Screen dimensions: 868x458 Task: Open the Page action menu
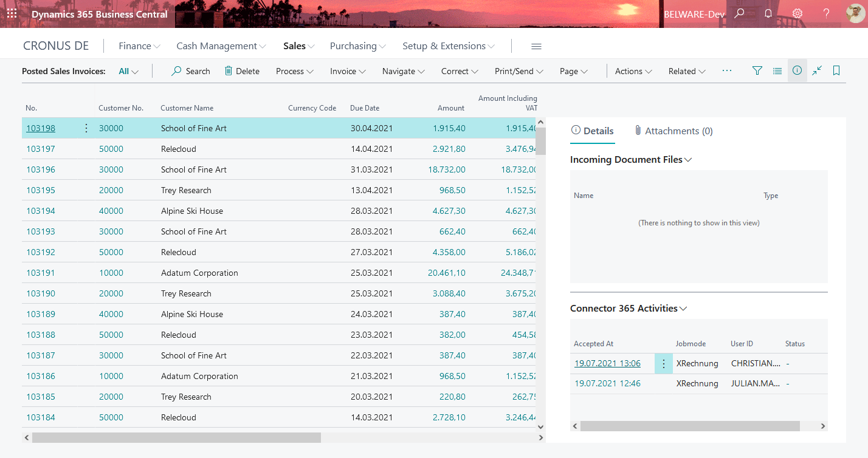574,71
